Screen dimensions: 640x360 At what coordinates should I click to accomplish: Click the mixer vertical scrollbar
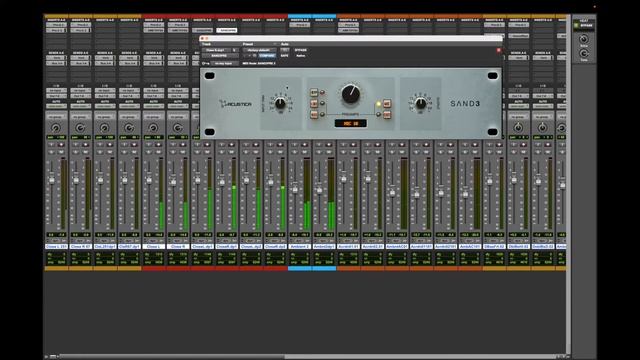[568, 184]
